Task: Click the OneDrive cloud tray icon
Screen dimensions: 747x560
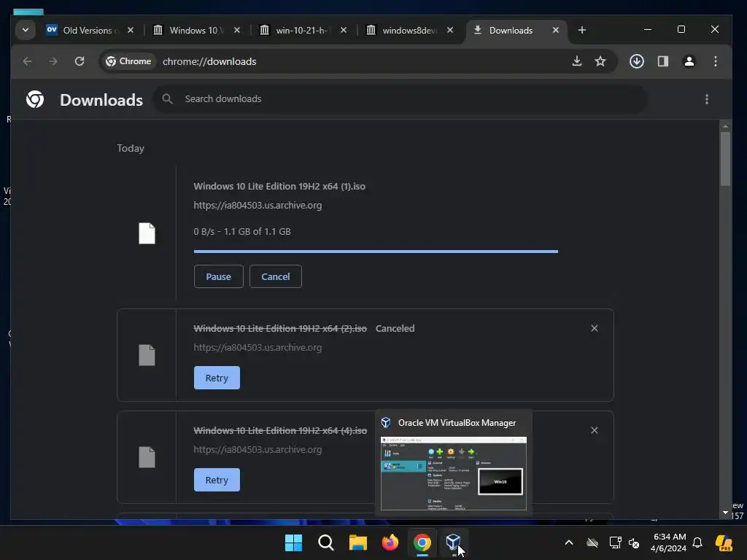Action: (592, 542)
